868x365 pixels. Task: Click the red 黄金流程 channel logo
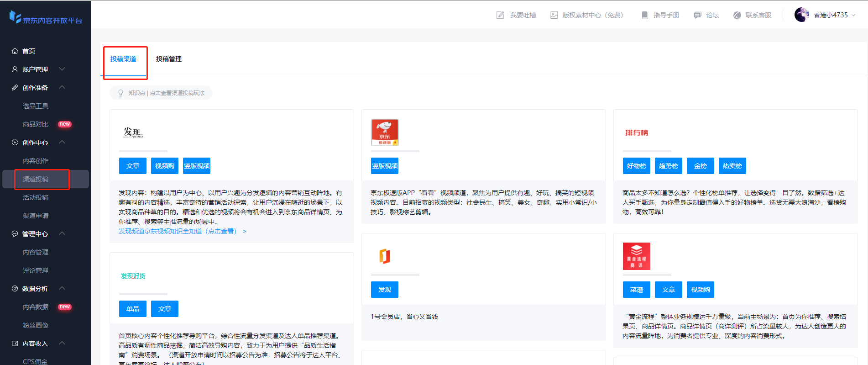click(x=637, y=256)
